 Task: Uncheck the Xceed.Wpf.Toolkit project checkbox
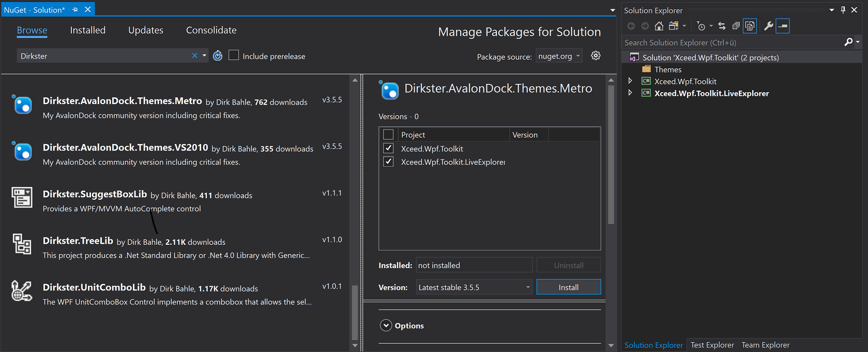point(388,148)
